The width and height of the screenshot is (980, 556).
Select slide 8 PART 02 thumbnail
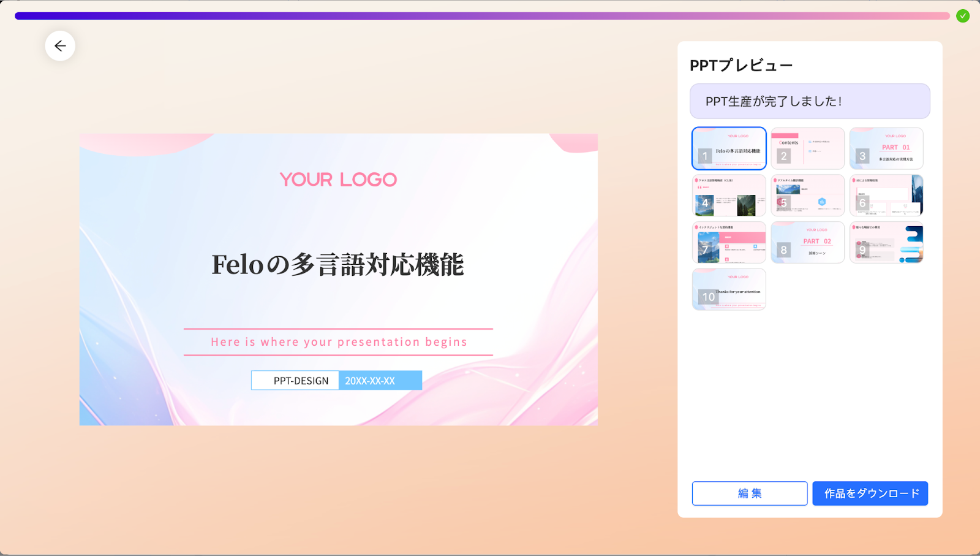(x=807, y=243)
